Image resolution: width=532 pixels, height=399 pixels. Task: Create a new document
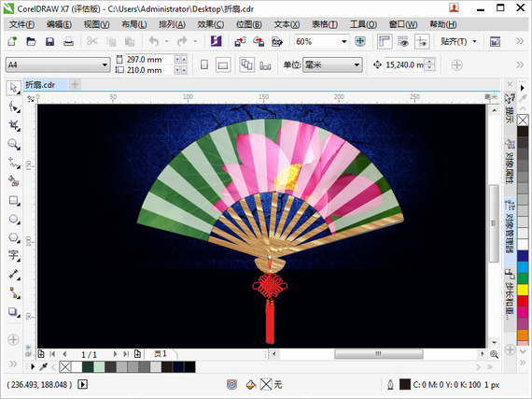[12, 41]
